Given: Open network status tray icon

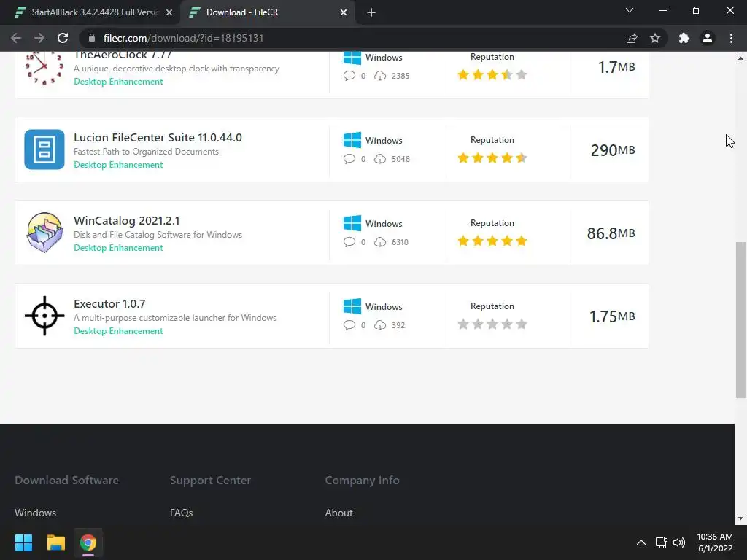Looking at the screenshot, I should 661,542.
